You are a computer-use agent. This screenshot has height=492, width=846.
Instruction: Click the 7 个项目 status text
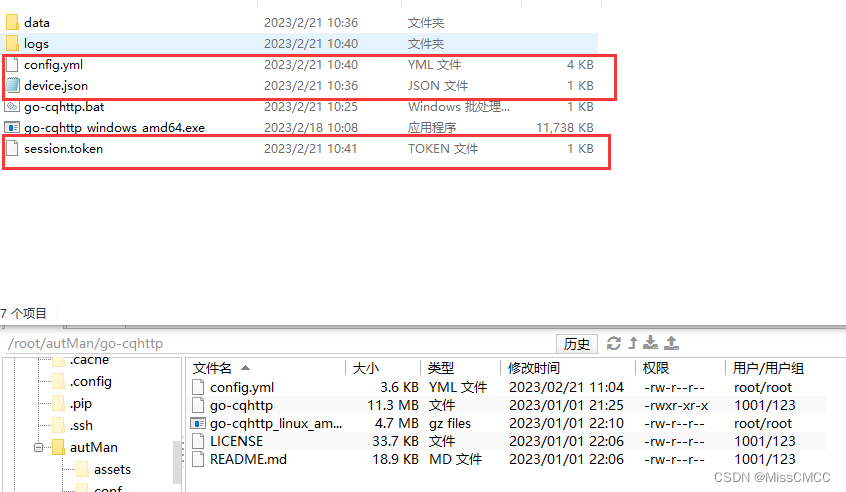(24, 313)
